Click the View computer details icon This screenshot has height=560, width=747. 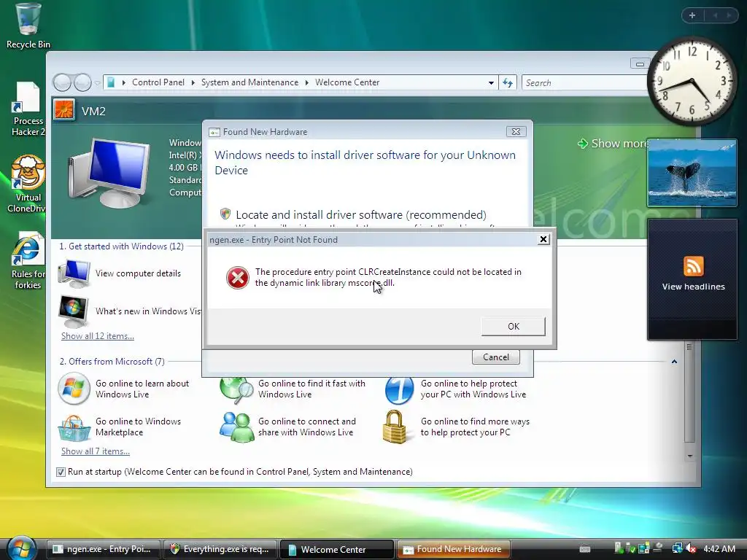pyautogui.click(x=74, y=273)
